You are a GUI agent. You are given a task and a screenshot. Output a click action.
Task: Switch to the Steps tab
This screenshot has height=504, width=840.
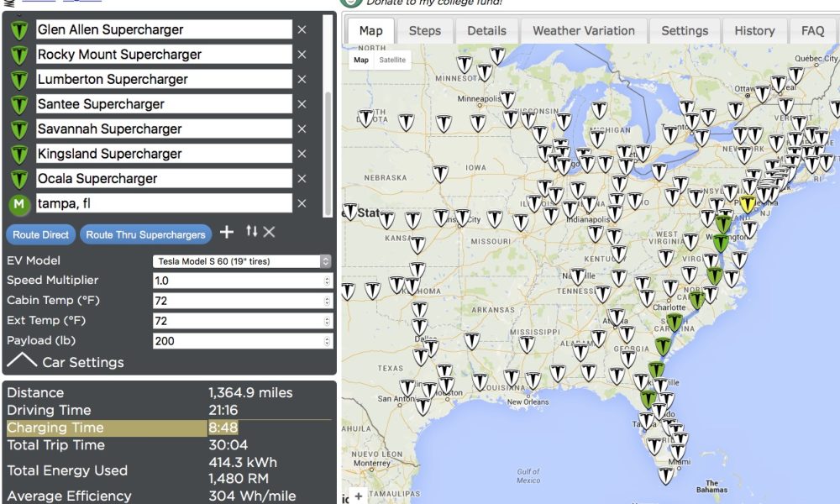[424, 31]
